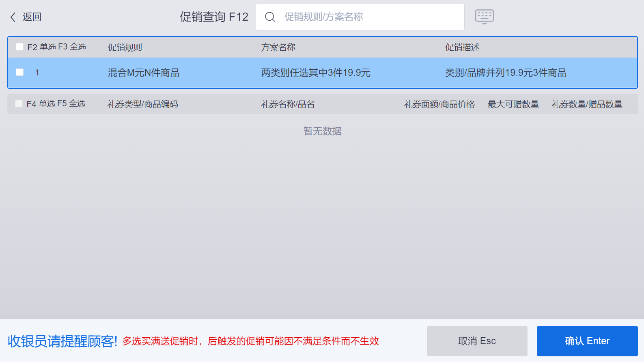The image size is (644, 362).
Task: Click the 礼券数量/赠品数量 column header
Action: (x=587, y=104)
